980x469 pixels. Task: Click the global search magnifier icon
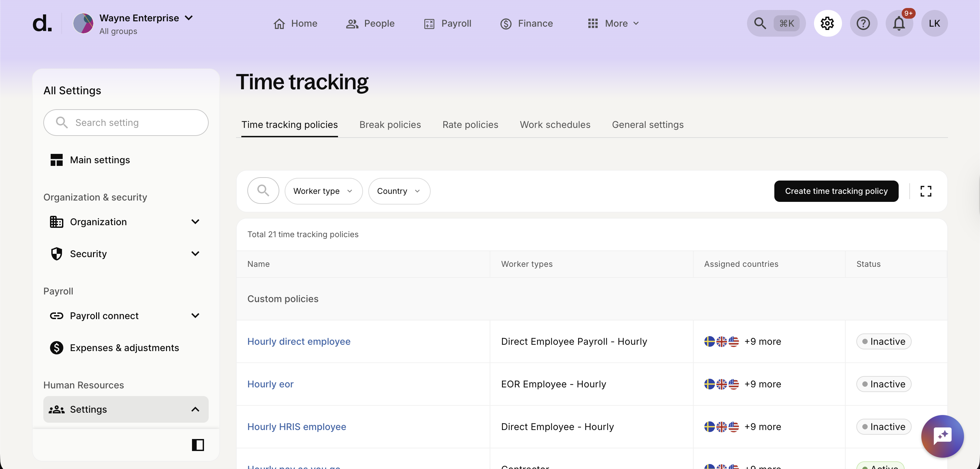coord(760,24)
